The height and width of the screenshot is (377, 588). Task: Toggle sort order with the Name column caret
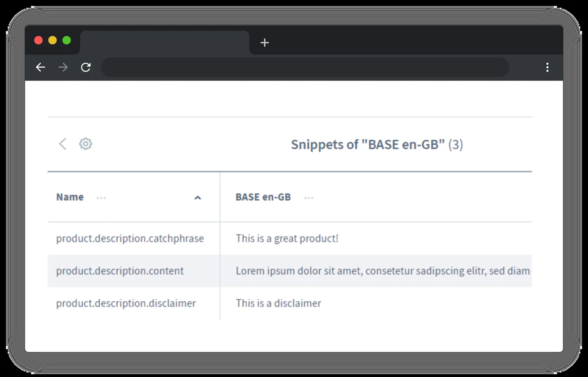tap(198, 198)
